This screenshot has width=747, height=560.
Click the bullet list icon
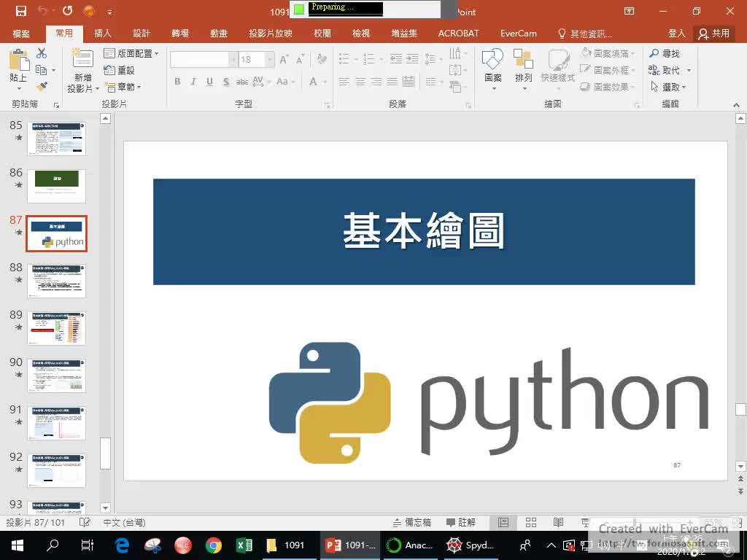[344, 59]
